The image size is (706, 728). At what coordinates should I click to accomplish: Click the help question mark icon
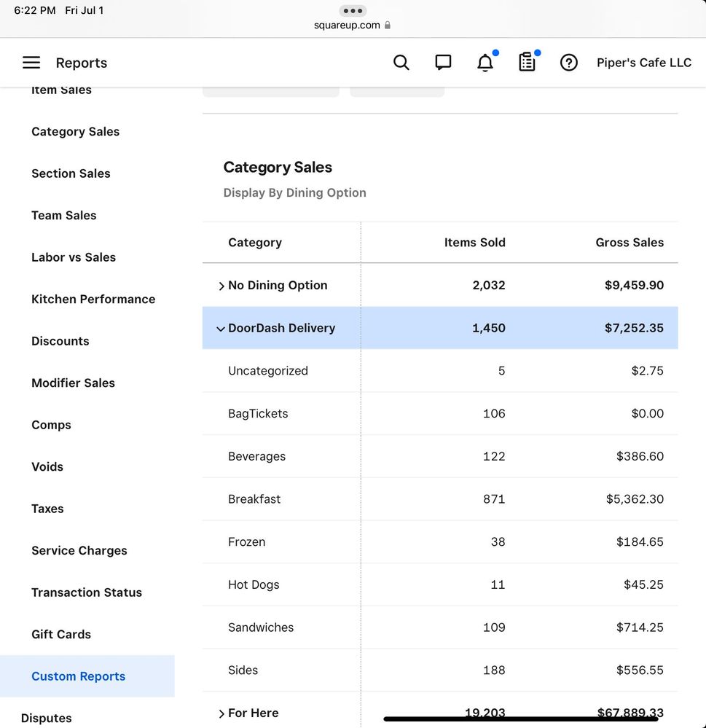pos(569,63)
